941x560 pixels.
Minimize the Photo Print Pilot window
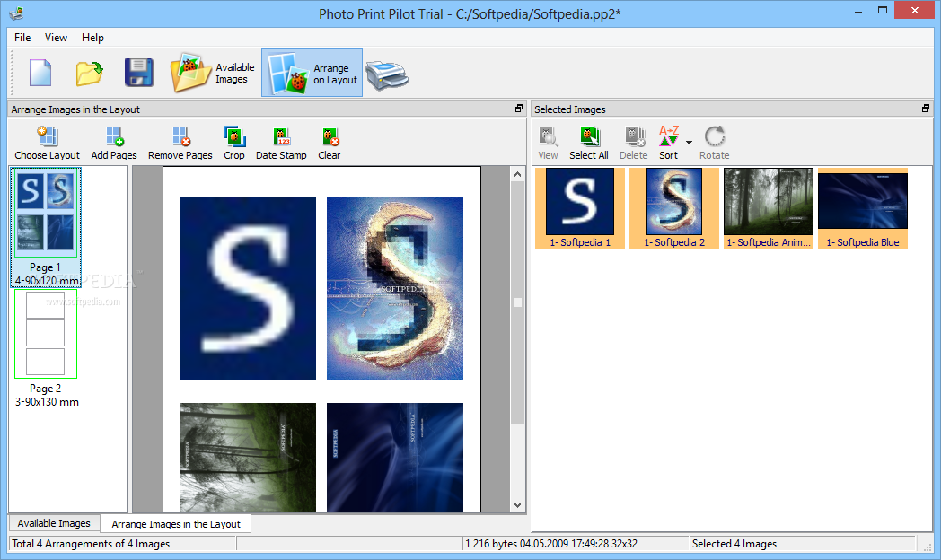(x=858, y=11)
